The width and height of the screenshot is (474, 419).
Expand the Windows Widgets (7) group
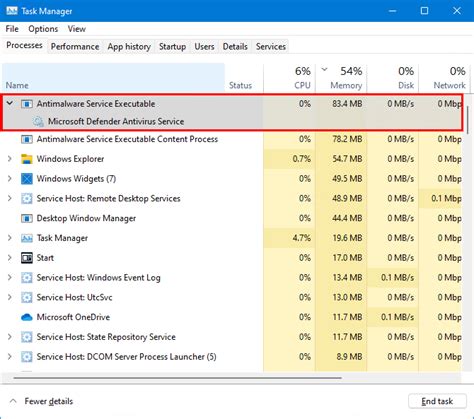pos(10,179)
